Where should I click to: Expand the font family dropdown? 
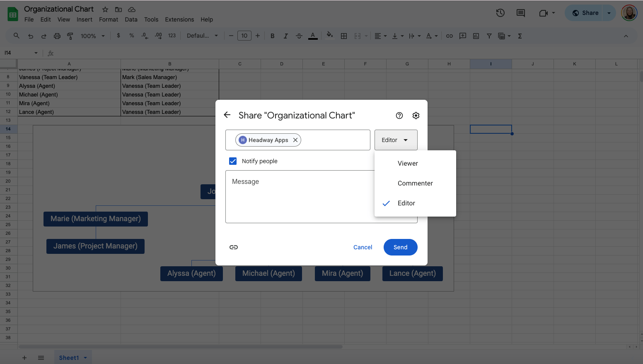click(202, 36)
